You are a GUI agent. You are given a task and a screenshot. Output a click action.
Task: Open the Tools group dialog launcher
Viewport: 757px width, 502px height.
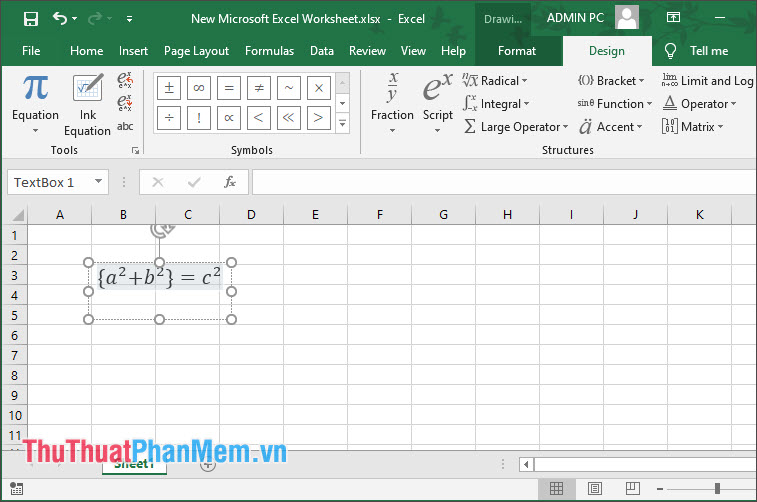[x=136, y=151]
